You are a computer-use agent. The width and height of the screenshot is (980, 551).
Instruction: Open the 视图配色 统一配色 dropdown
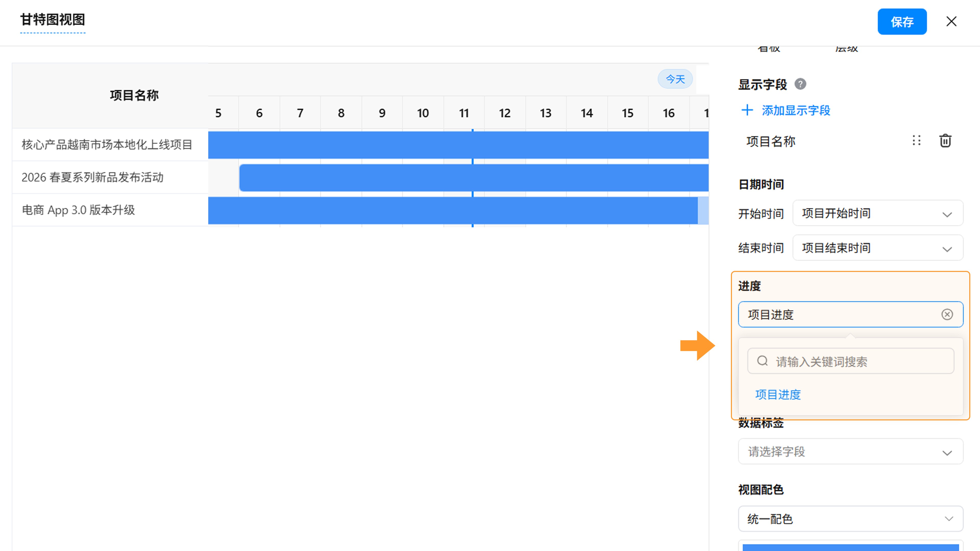pyautogui.click(x=850, y=519)
